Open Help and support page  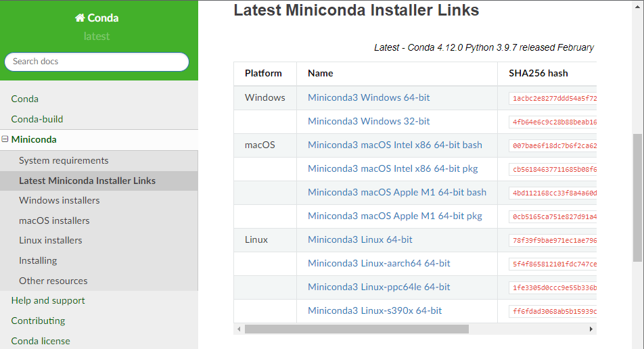pyautogui.click(x=48, y=300)
